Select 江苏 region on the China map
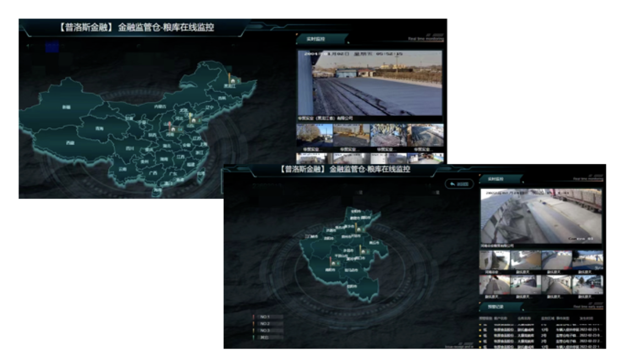The height and width of the screenshot is (364, 638). (197, 138)
